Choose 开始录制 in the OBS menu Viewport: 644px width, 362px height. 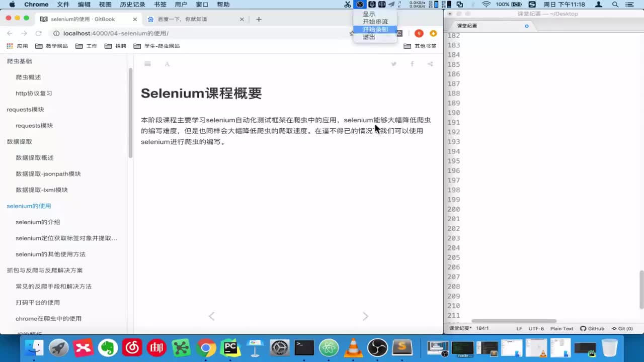(375, 30)
